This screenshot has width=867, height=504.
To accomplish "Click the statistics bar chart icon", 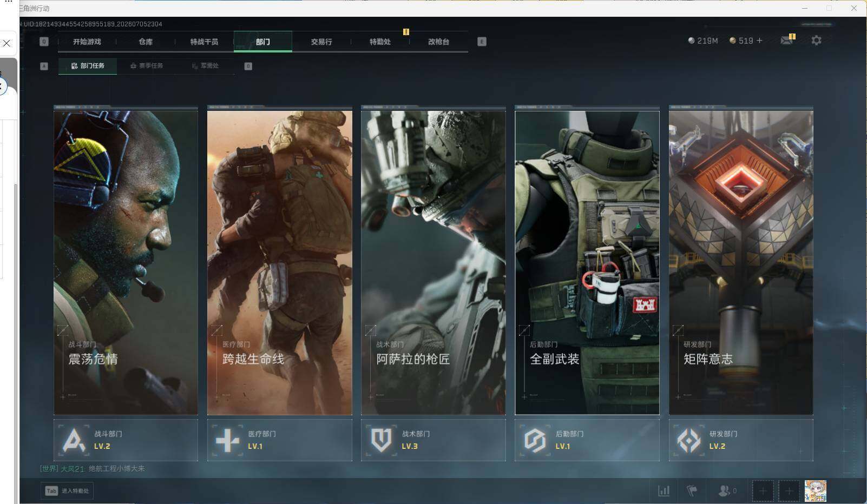I will click(664, 491).
